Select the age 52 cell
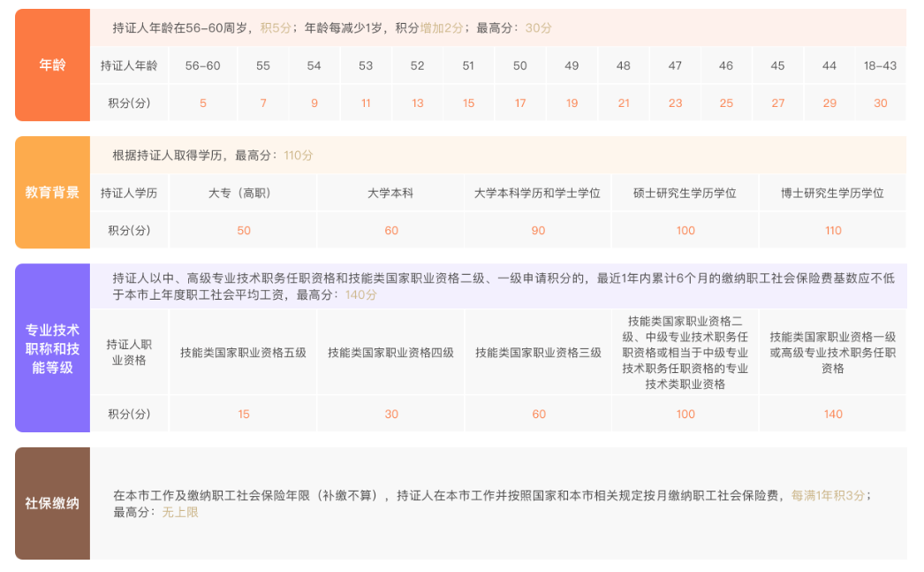 [417, 65]
